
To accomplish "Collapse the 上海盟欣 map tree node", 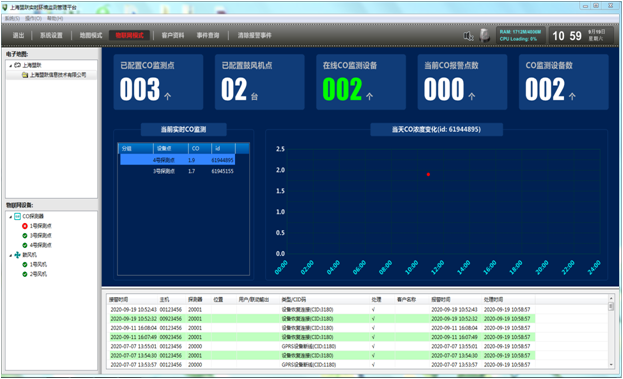I will click(x=11, y=66).
